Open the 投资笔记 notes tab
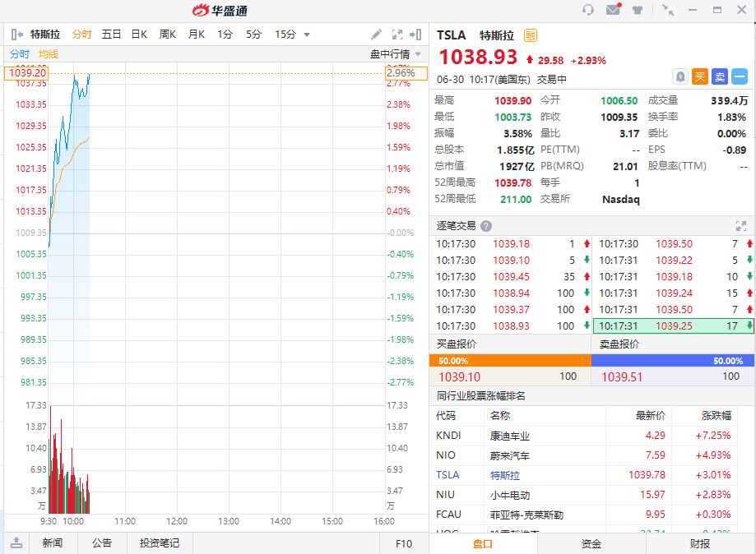 [160, 543]
